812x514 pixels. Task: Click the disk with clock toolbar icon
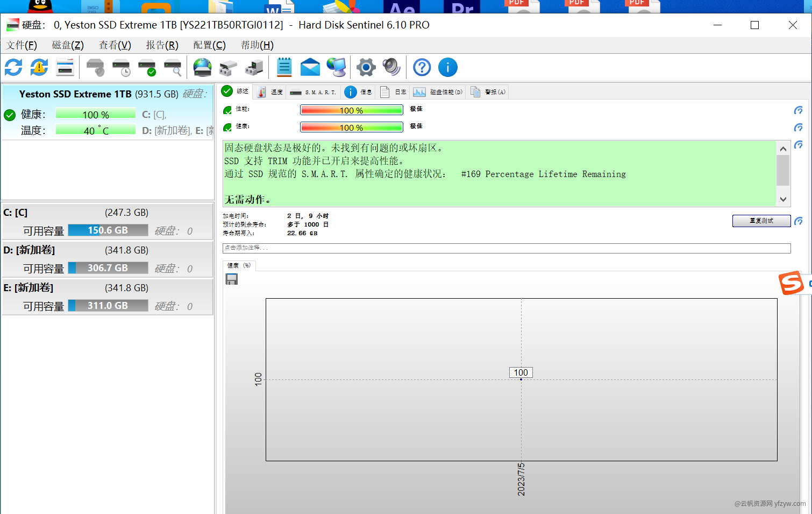point(122,67)
